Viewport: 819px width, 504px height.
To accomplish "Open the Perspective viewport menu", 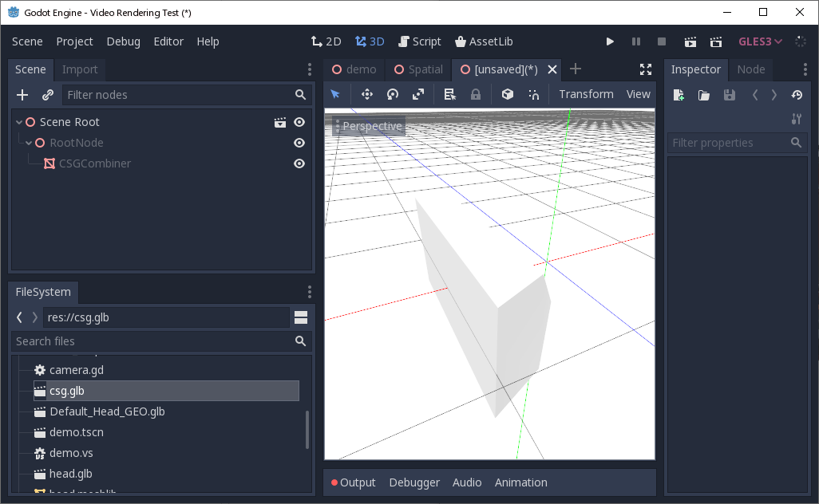I will click(x=372, y=125).
